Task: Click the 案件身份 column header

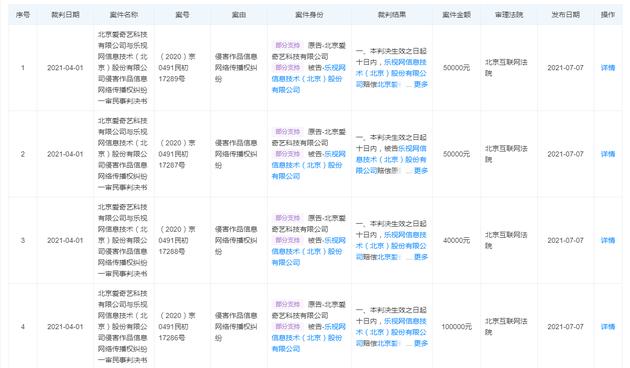Action: 309,14
